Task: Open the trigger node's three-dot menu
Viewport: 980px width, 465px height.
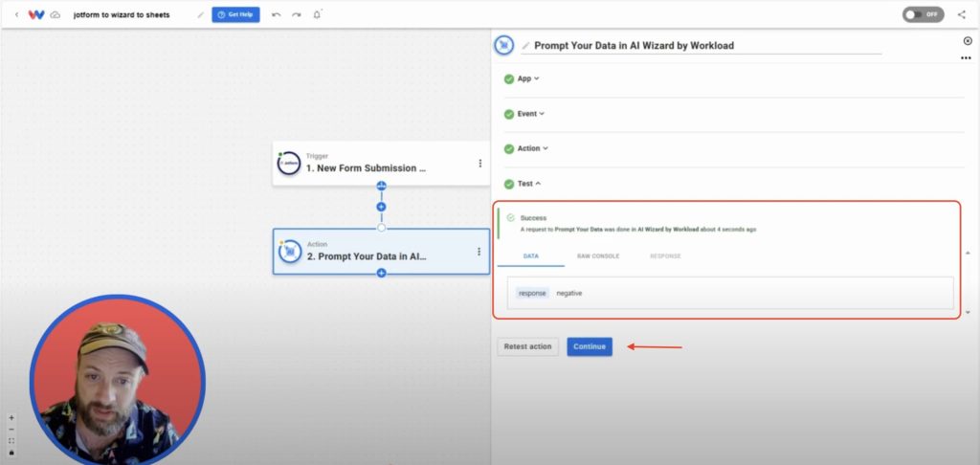Action: pyautogui.click(x=480, y=163)
